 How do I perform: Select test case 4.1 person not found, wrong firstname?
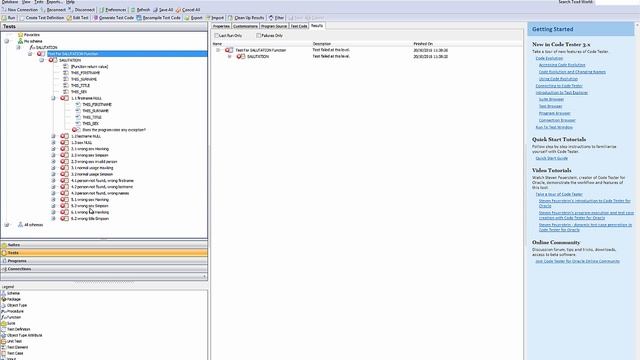pos(97,180)
